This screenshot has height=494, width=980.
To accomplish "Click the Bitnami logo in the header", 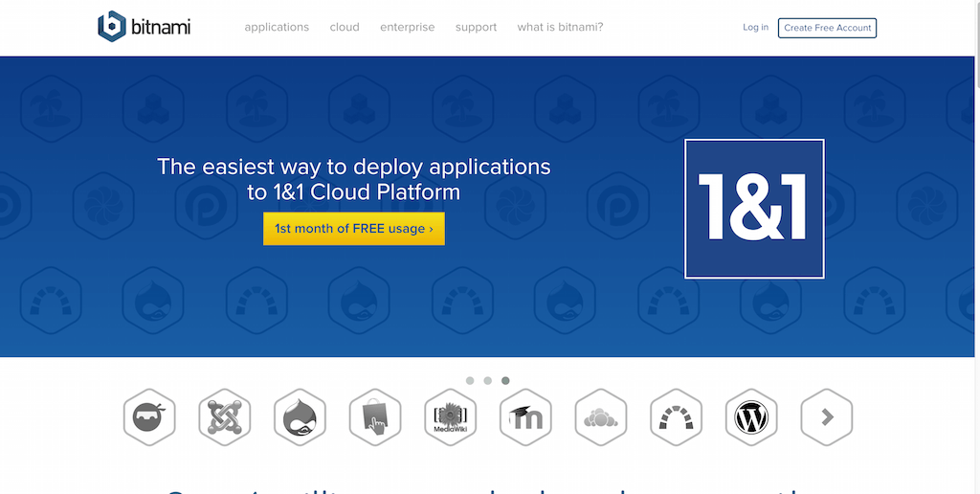I will (145, 27).
